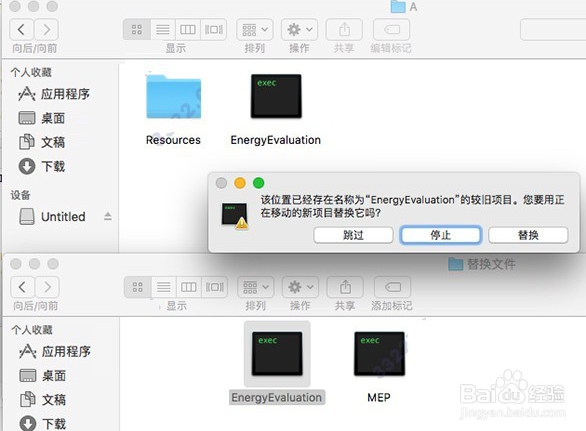Open Downloads in top window sidebar
Viewport: 586px width, 431px height.
[41, 166]
